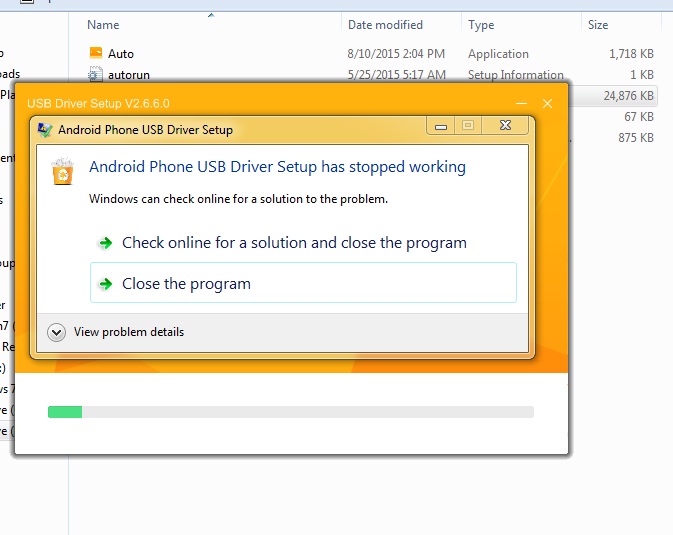Click the 8/10/2015 2:04 PM date cell
Image resolution: width=673 pixels, height=535 pixels.
click(396, 54)
